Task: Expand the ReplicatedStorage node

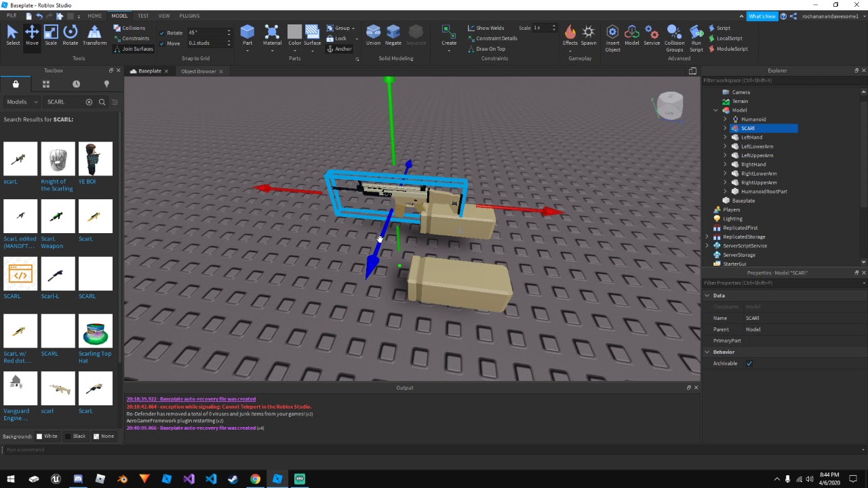Action: 707,237
